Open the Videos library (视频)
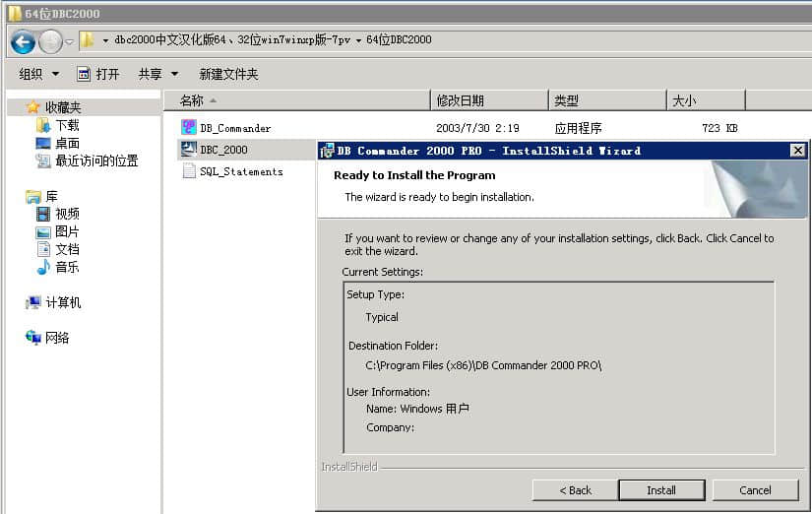Screen dimensions: 812x514 click(x=66, y=214)
